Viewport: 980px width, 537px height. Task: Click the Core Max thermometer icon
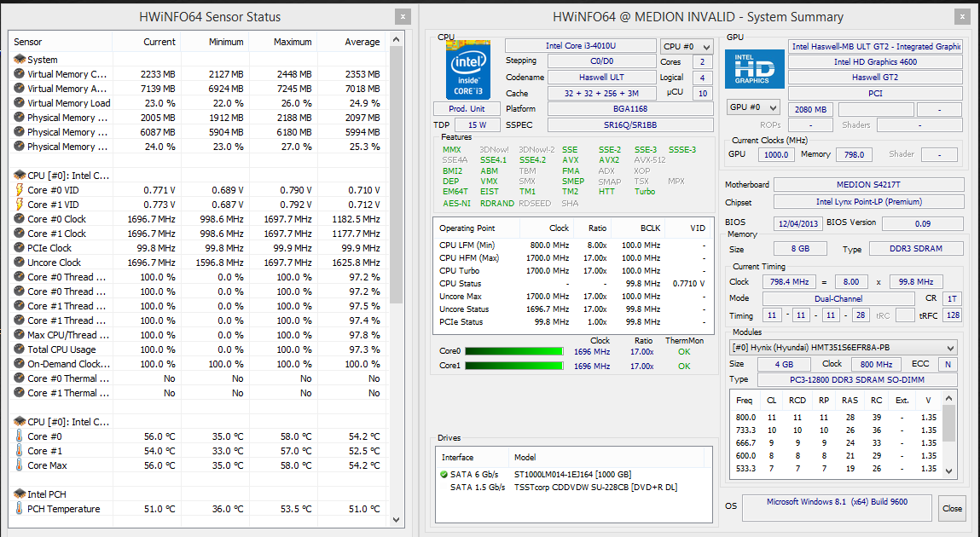click(x=20, y=465)
